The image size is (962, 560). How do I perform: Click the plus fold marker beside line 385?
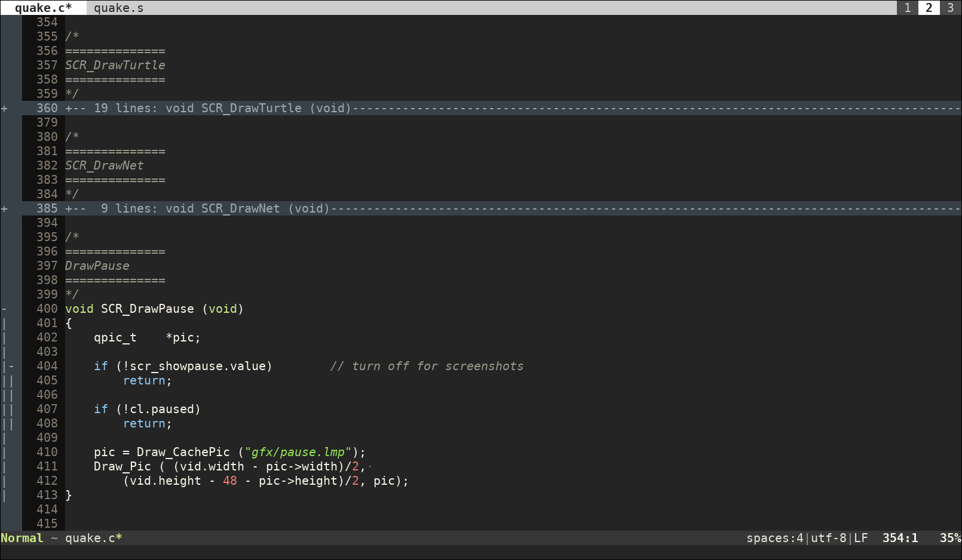(4, 209)
